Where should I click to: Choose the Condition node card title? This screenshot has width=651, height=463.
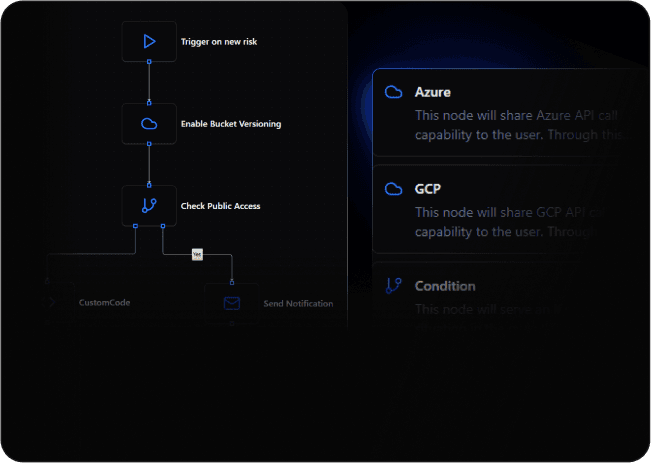445,286
